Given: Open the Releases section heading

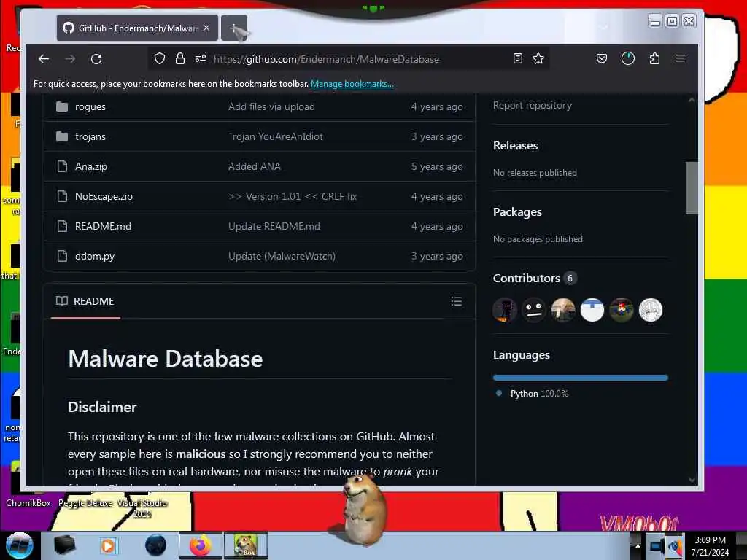Looking at the screenshot, I should click(x=516, y=146).
